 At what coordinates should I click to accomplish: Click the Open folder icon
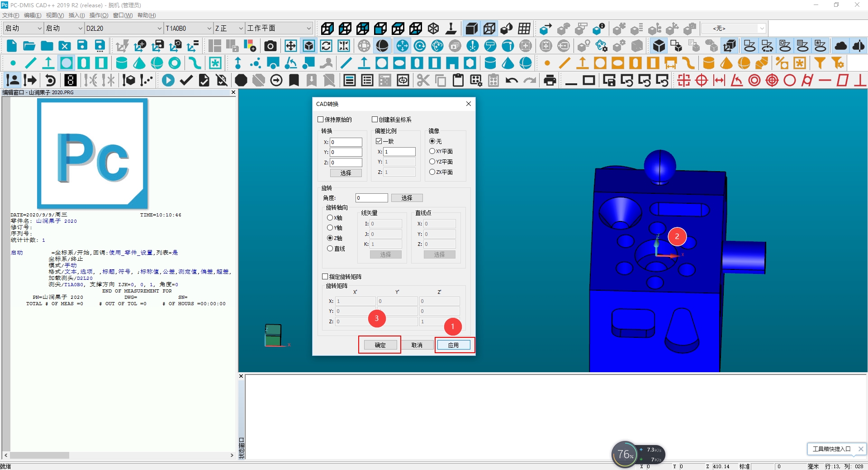[29, 46]
